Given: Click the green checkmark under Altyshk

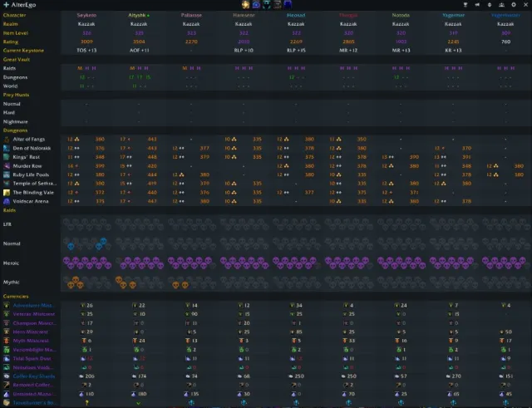Looking at the screenshot, I should click(x=139, y=403).
